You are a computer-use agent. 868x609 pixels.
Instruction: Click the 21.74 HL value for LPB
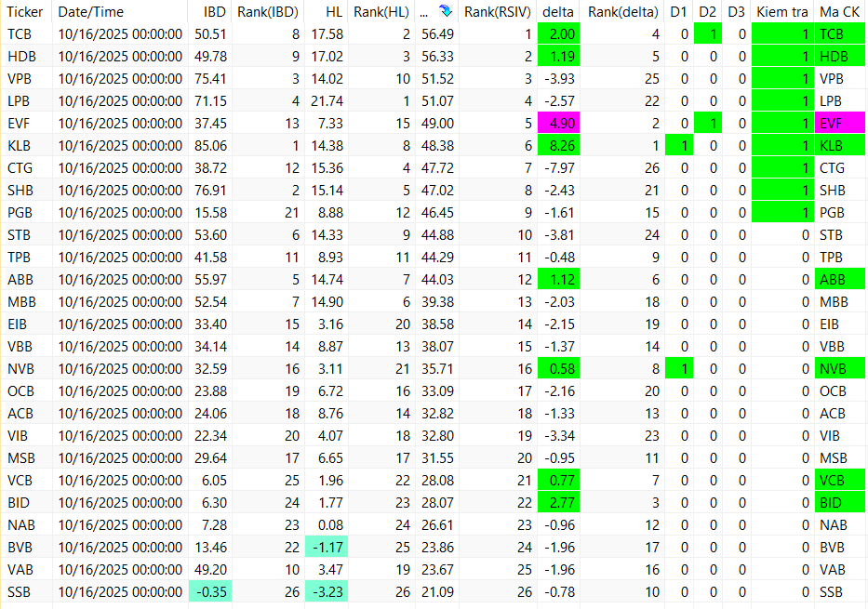[x=327, y=101]
